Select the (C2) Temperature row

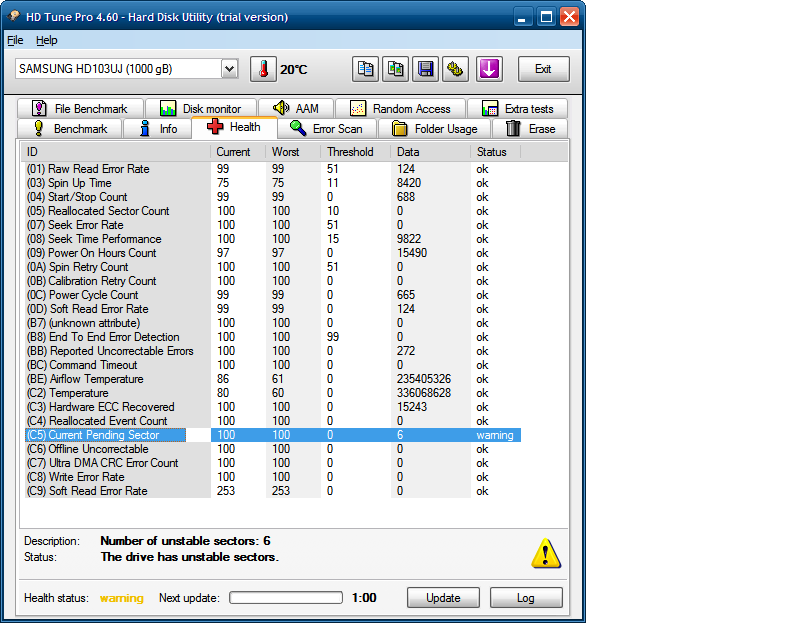271,393
